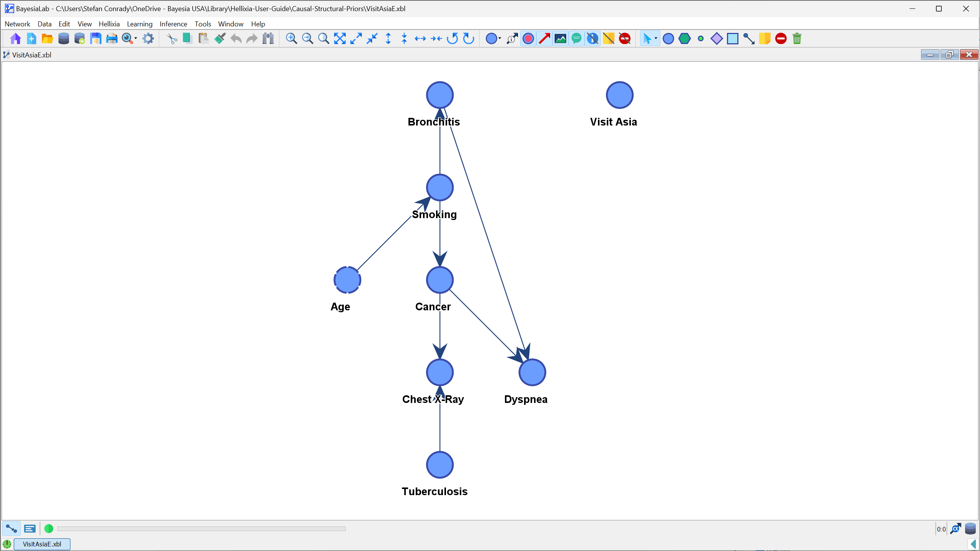Screen dimensions: 980x551
Task: Open the Hellixia menu
Action: pyautogui.click(x=109, y=24)
